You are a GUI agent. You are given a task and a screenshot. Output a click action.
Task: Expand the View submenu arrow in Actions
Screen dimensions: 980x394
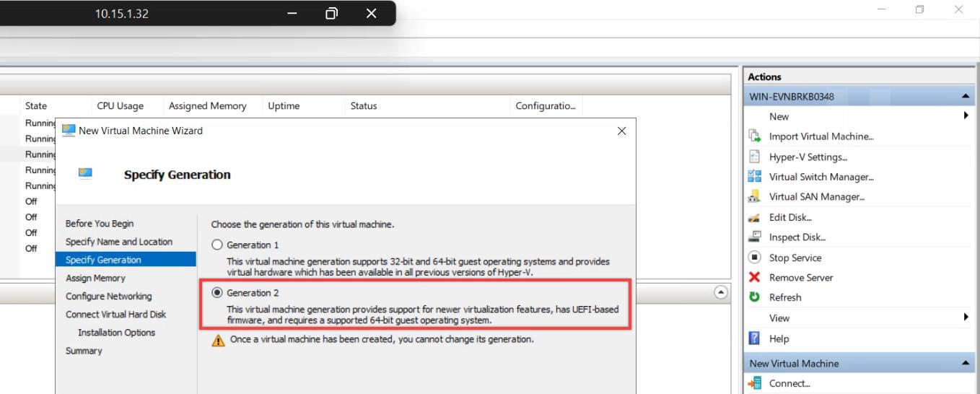(966, 317)
